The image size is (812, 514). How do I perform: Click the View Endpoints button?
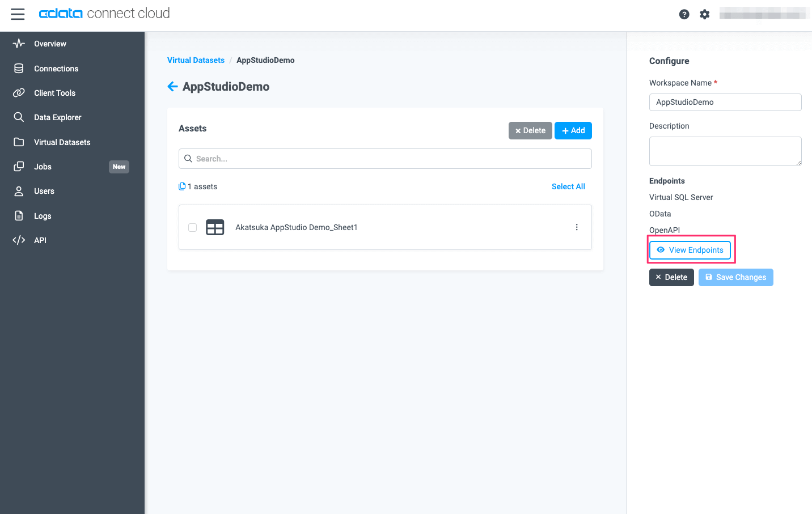[x=690, y=249]
